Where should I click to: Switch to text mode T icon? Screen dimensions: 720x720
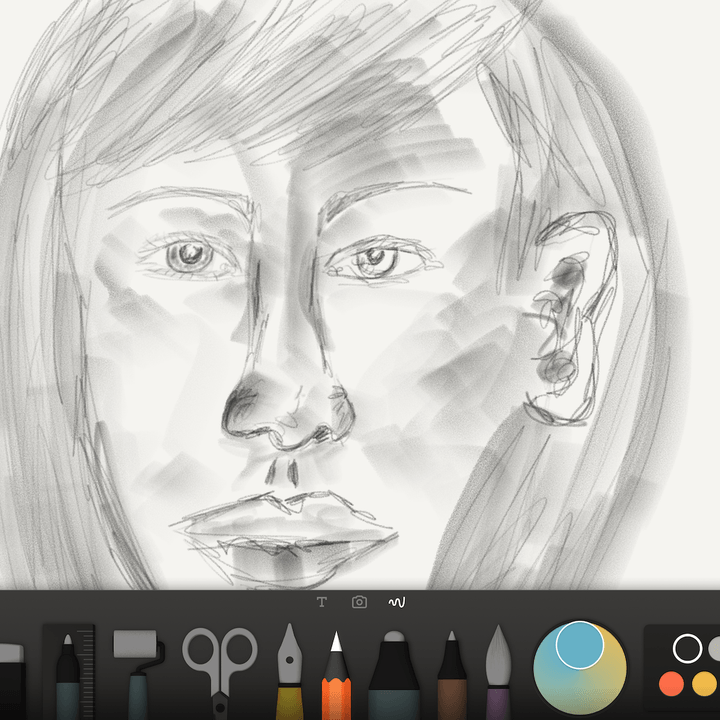(x=322, y=602)
